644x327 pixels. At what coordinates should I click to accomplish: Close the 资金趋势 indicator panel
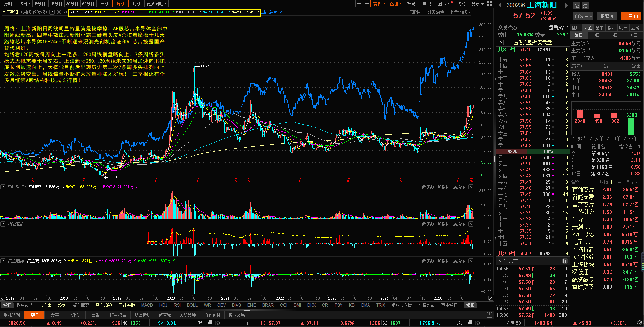[x=471, y=261]
